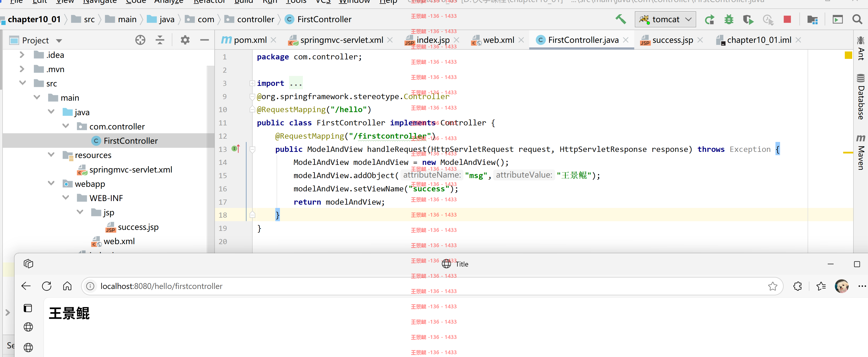Click the browser home button
Screen dimensions: 868x357
[67, 286]
